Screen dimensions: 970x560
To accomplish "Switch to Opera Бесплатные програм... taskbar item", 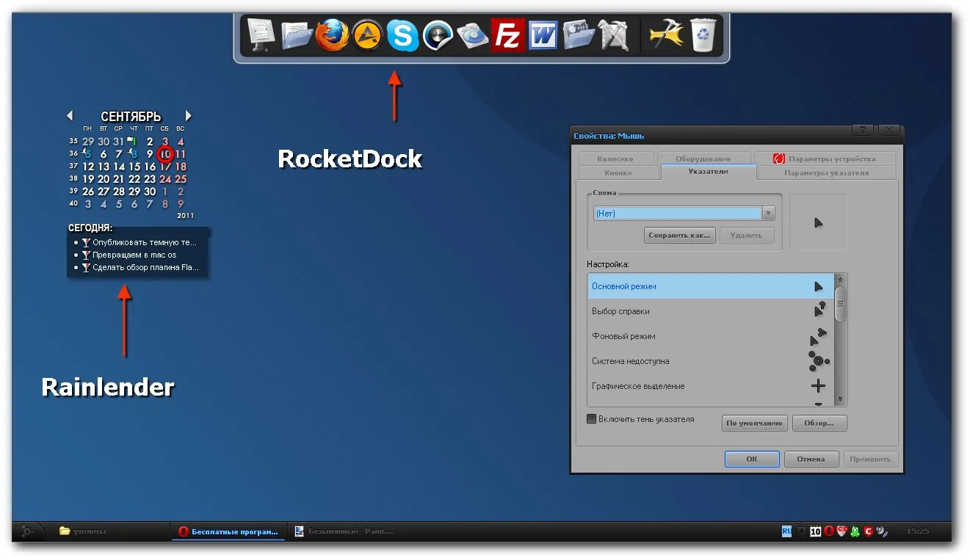I will pyautogui.click(x=228, y=531).
